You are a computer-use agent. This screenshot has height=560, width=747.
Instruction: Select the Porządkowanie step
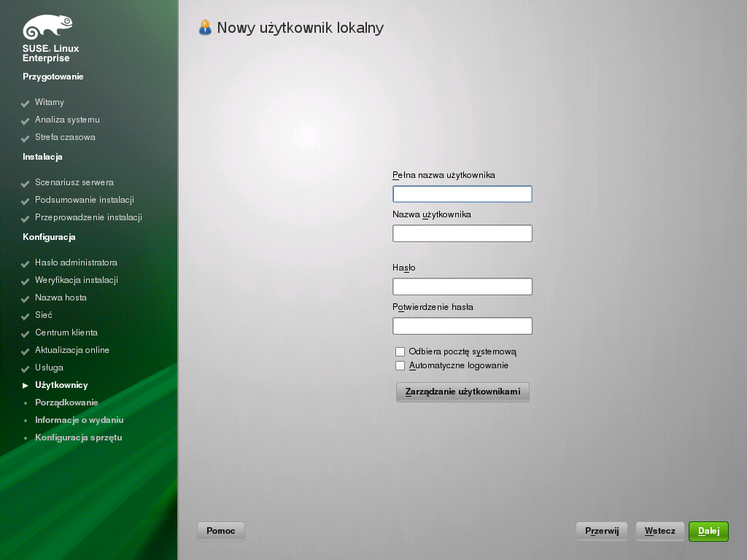click(66, 402)
